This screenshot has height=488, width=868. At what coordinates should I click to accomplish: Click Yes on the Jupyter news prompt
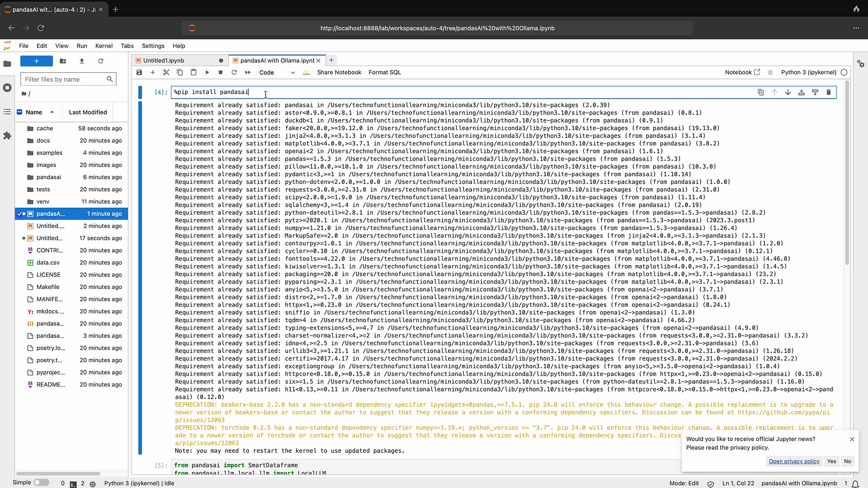[832, 461]
